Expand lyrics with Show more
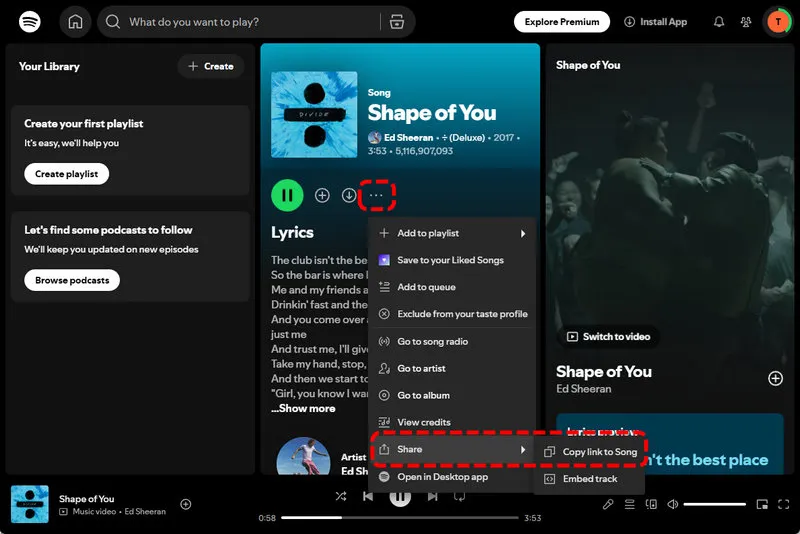Image resolution: width=800 pixels, height=534 pixels. [x=303, y=409]
